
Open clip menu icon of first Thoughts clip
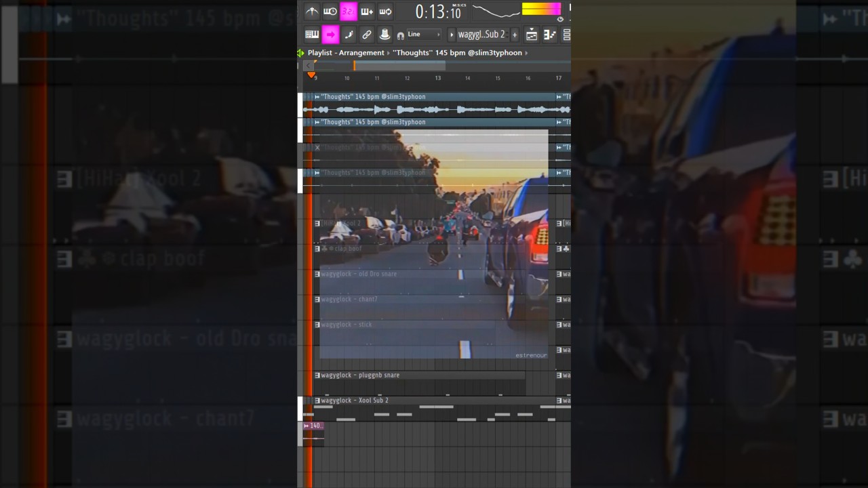pos(317,97)
